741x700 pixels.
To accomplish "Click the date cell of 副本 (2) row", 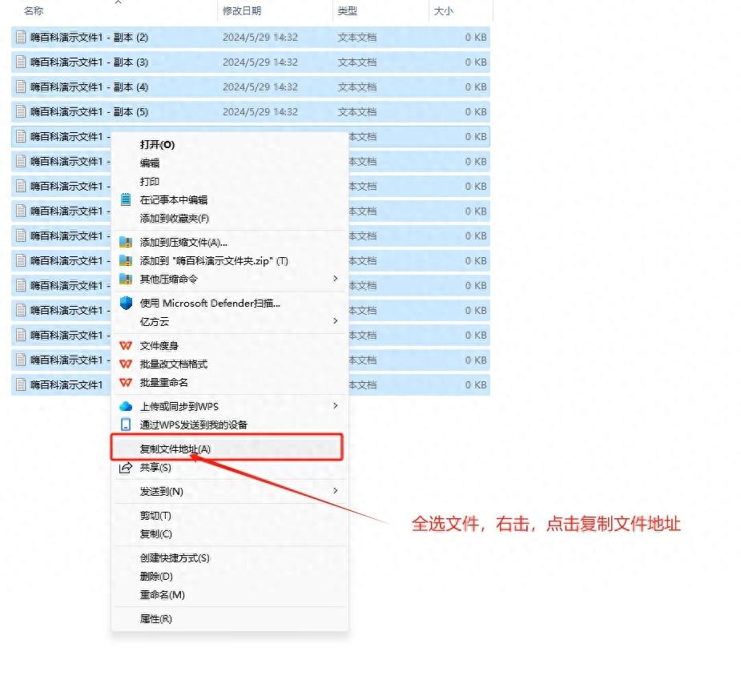I will [x=260, y=38].
